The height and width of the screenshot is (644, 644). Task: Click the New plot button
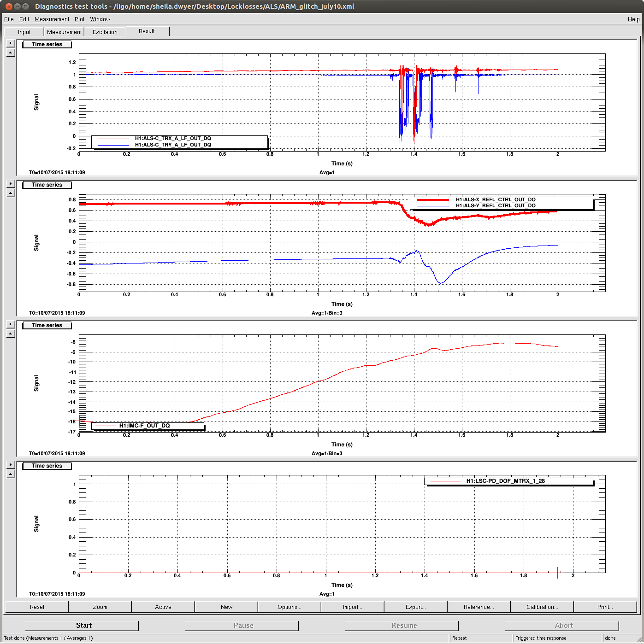(226, 607)
